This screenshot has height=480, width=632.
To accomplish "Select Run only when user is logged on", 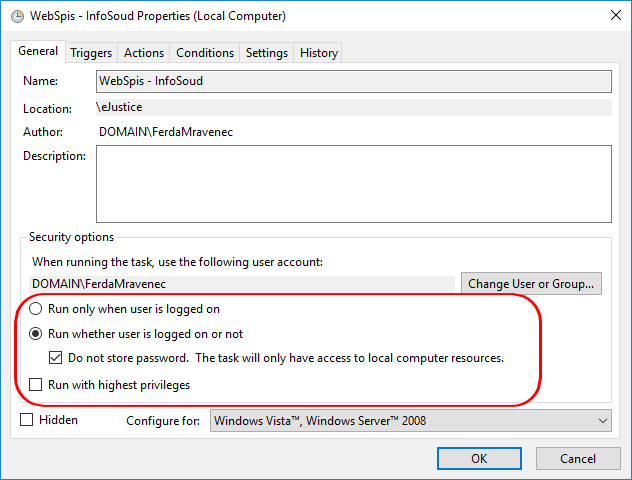I will pos(36,310).
